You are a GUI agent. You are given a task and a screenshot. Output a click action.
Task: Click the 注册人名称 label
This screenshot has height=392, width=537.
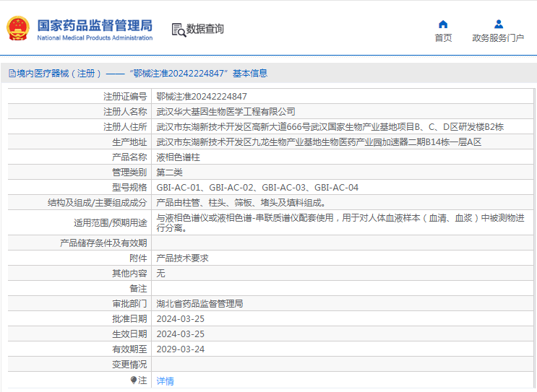(x=125, y=111)
